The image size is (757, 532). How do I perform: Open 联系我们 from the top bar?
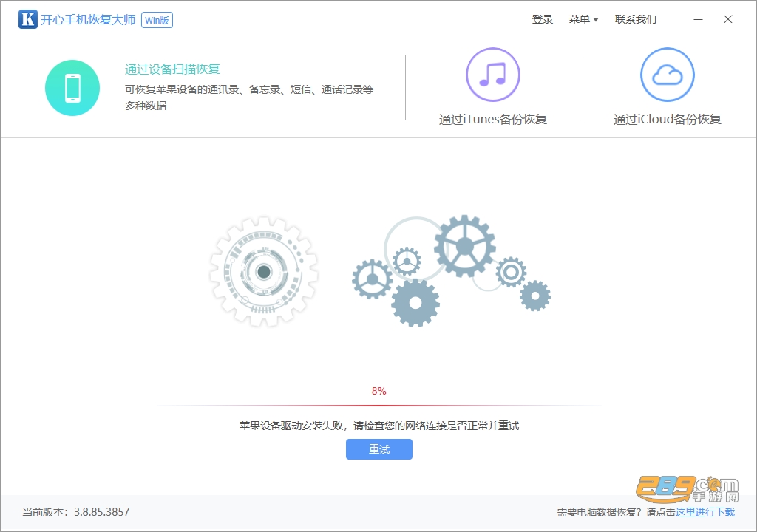(635, 19)
